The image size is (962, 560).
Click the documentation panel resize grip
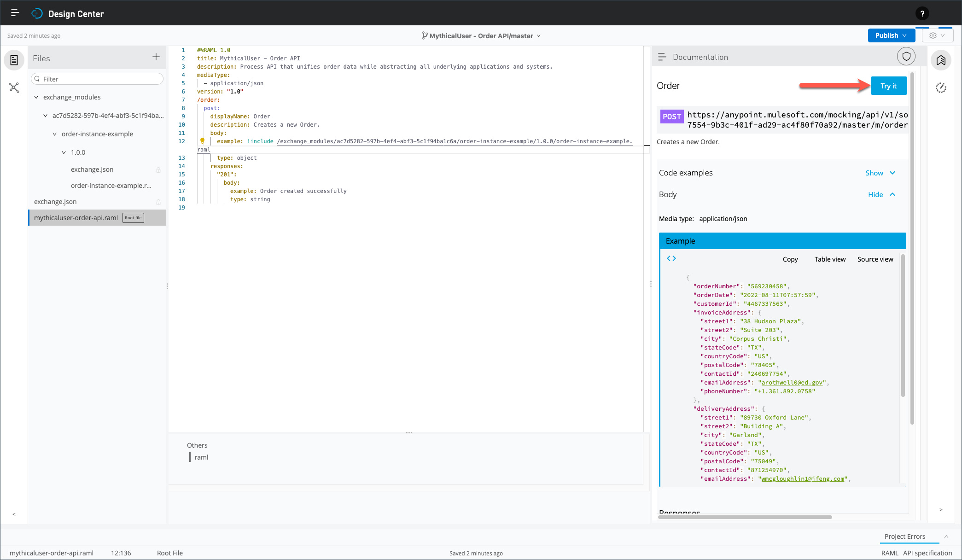[x=650, y=284]
